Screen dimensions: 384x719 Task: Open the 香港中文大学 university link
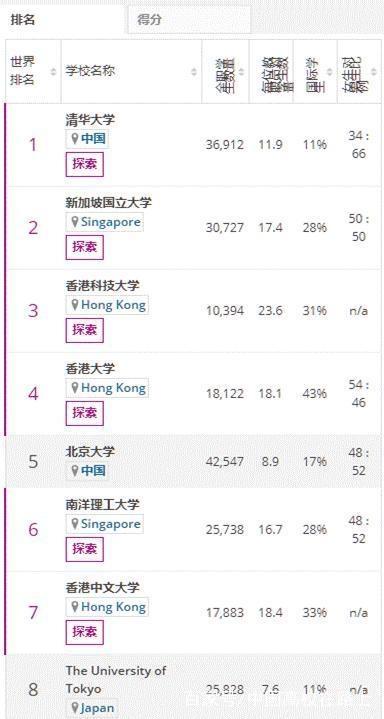click(x=102, y=587)
